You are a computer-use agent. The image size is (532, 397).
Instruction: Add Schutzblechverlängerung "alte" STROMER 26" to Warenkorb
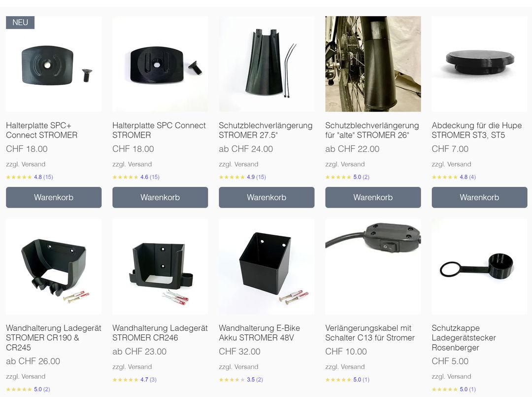click(373, 197)
